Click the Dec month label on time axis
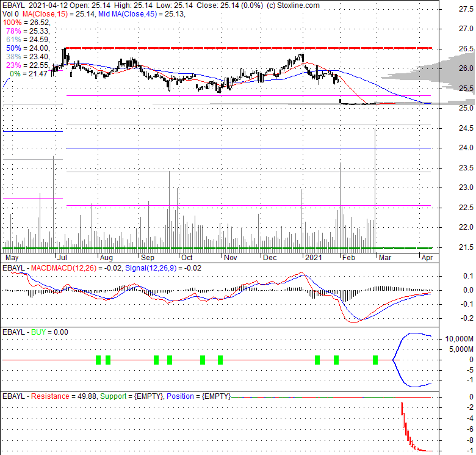The image size is (476, 455). click(x=270, y=258)
